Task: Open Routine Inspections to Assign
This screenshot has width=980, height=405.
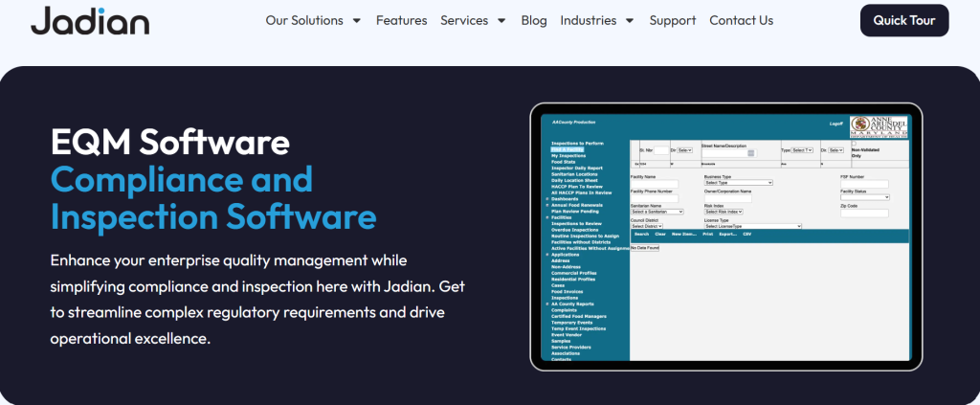Action: tap(585, 236)
